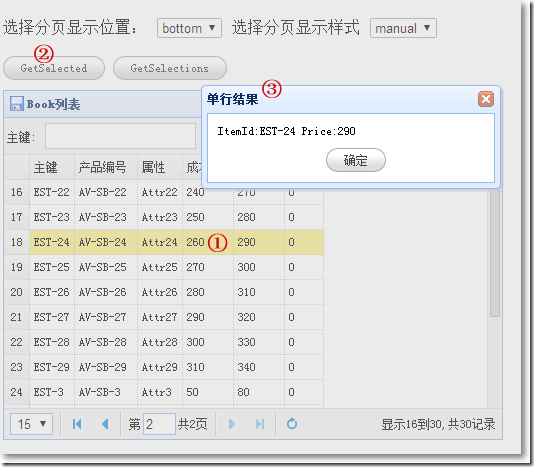Viewport: 534px width, 467px height.
Task: Click row number 20
Action: pos(16,292)
